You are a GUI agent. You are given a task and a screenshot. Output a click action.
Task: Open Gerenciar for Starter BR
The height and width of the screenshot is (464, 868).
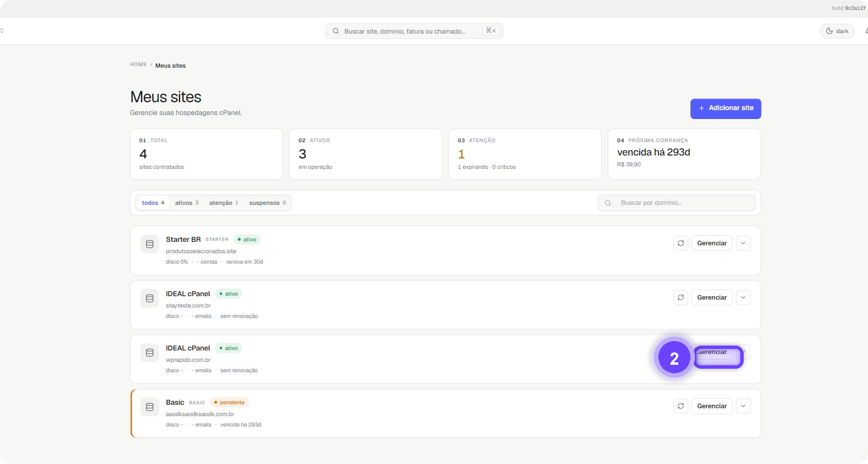pos(712,243)
